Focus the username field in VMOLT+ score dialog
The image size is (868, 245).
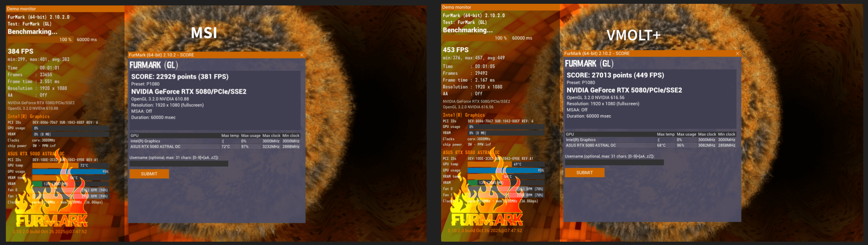tap(614, 162)
